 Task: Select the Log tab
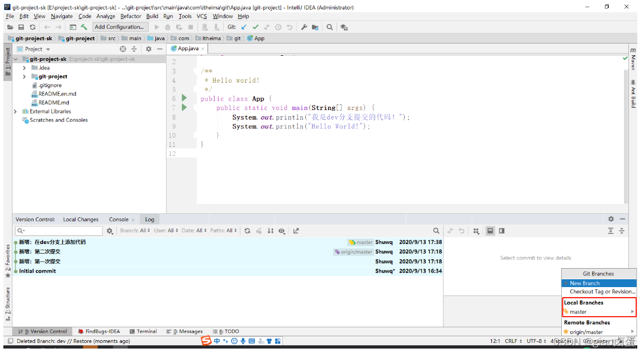point(149,220)
